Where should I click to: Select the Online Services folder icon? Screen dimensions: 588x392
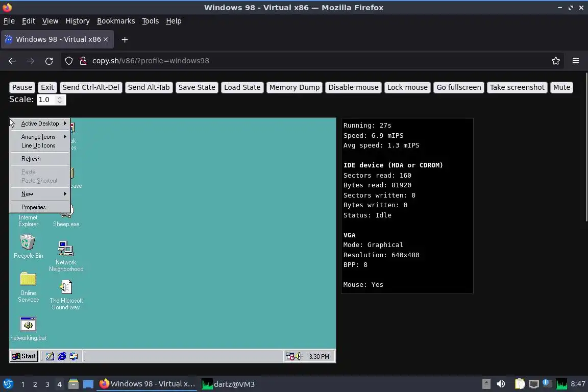(28, 287)
